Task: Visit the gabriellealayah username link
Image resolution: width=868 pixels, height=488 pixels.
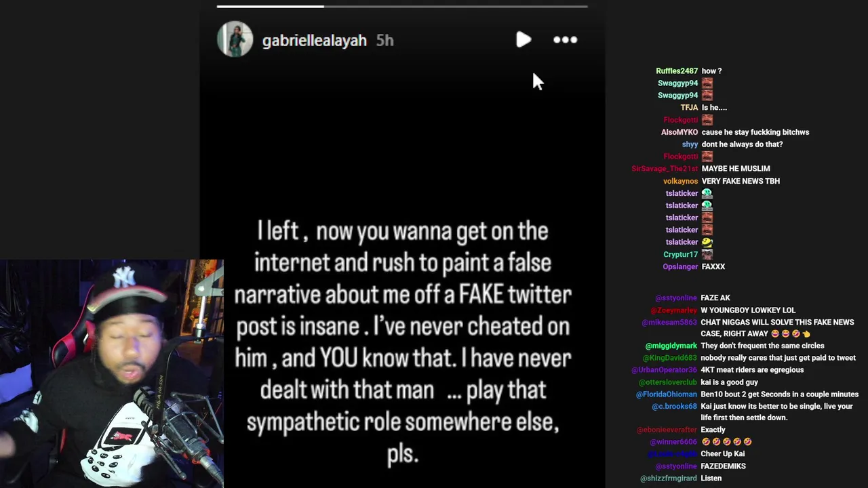Action: (314, 41)
